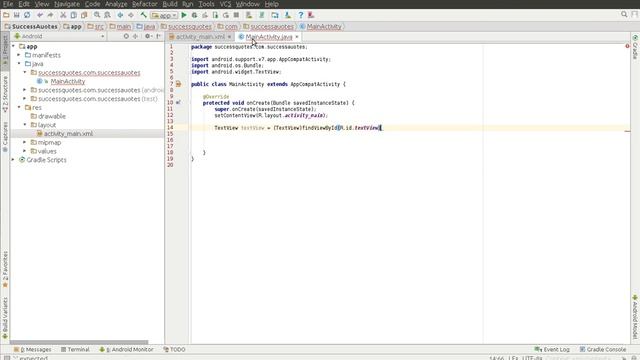This screenshot has width=640, height=360.
Task: Click the SuccessQuotes breadcrumb
Action: (x=31, y=26)
